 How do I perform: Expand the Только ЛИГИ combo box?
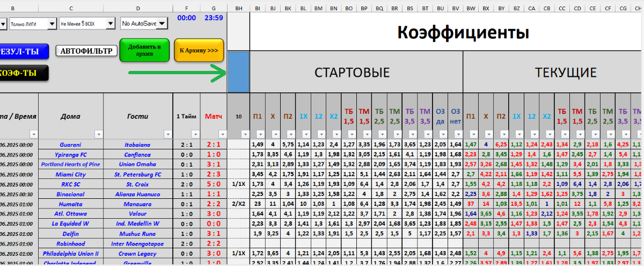52,24
